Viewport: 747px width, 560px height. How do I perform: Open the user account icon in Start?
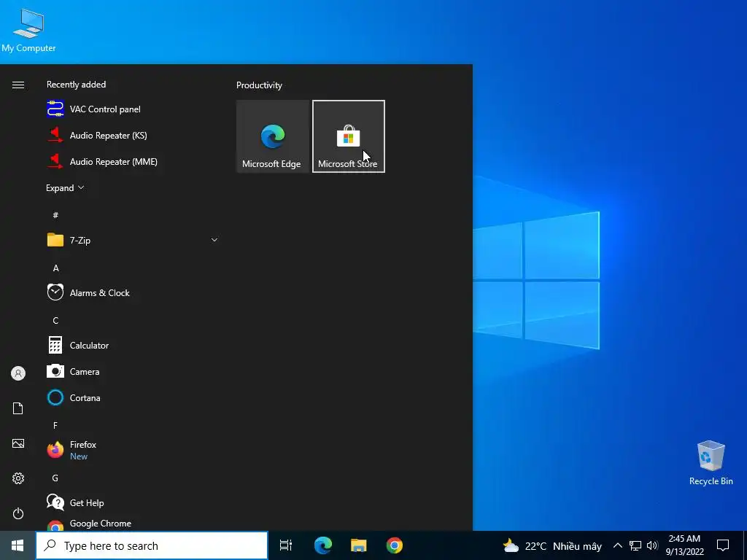(x=18, y=373)
